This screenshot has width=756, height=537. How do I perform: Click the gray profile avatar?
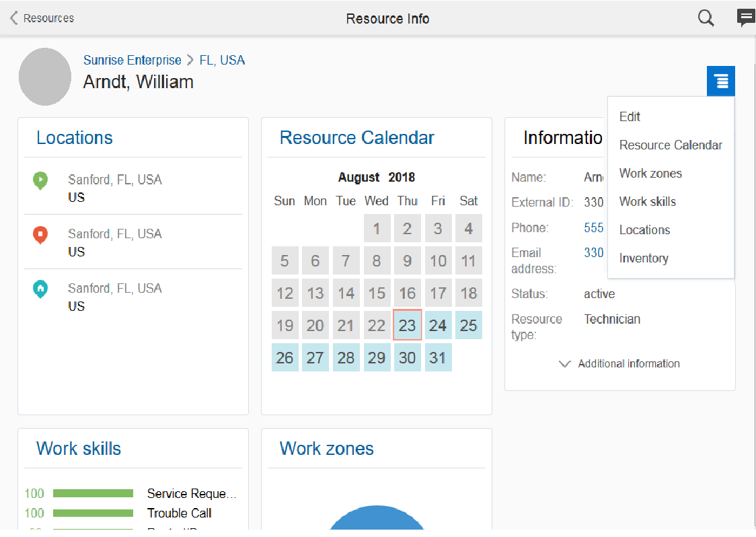45,77
